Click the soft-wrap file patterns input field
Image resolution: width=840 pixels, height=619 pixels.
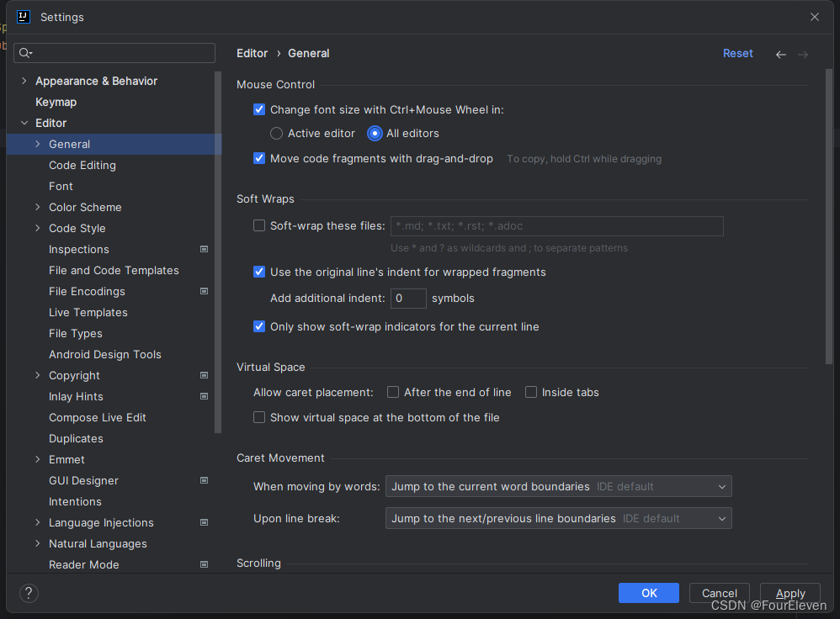pyautogui.click(x=557, y=226)
